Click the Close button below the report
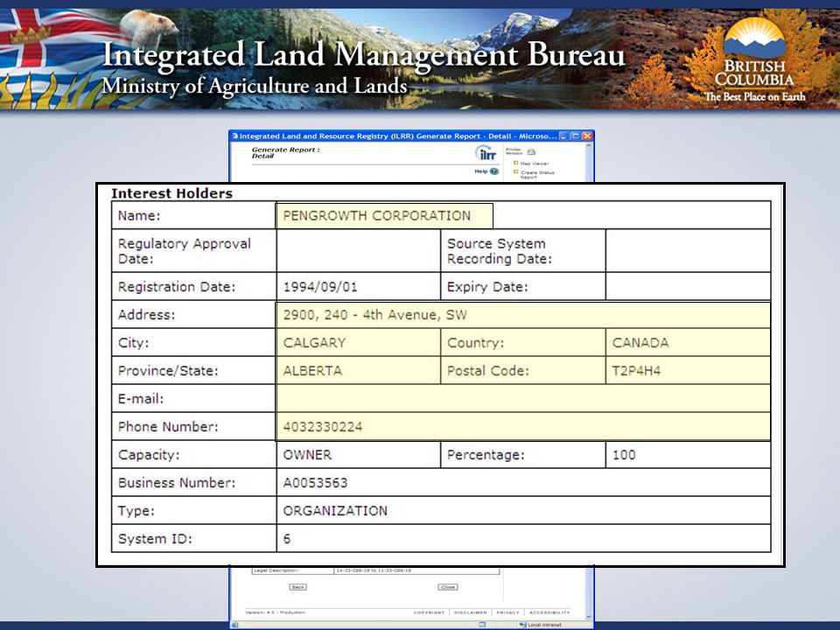The height and width of the screenshot is (630, 840). tap(448, 587)
